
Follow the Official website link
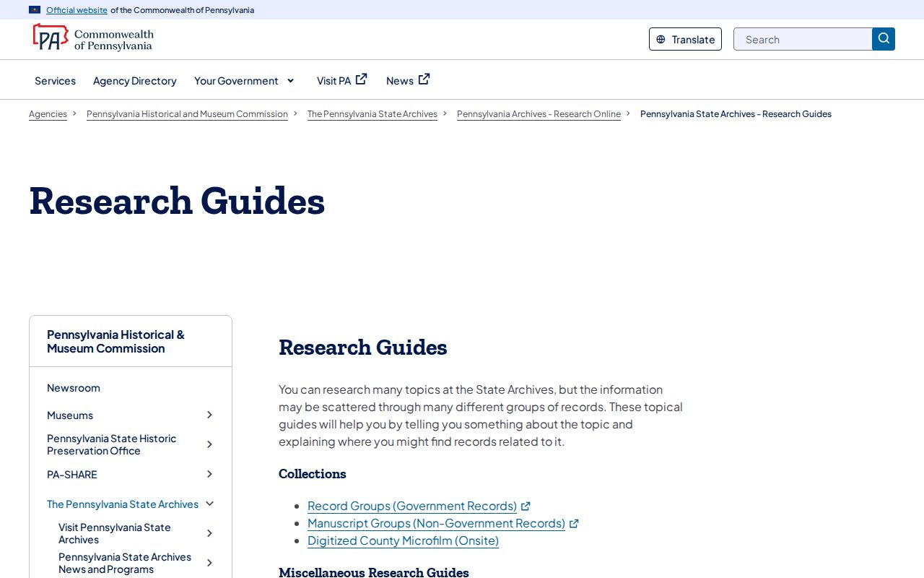pyautogui.click(x=77, y=10)
